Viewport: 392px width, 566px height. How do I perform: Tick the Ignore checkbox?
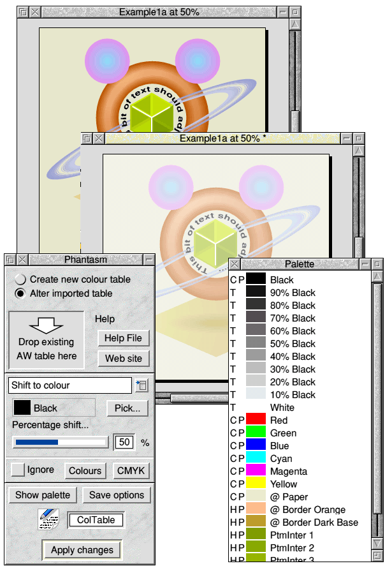click(18, 470)
